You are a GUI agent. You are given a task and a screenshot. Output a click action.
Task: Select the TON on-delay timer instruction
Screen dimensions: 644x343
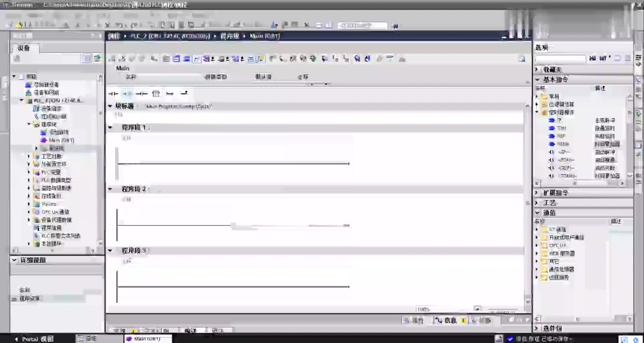561,128
